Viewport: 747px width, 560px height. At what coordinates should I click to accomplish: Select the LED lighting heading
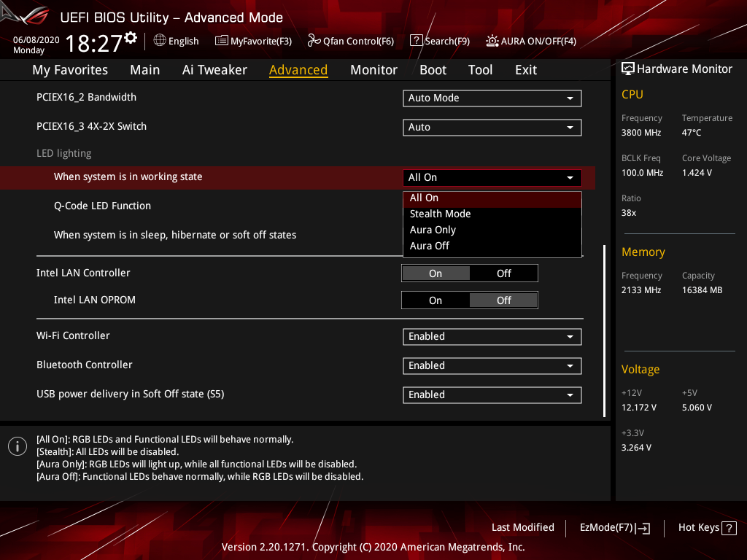click(64, 153)
